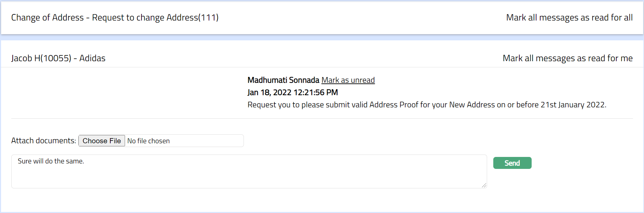Click the "Change of Address" thread title
The width and height of the screenshot is (644, 213).
coord(47,17)
